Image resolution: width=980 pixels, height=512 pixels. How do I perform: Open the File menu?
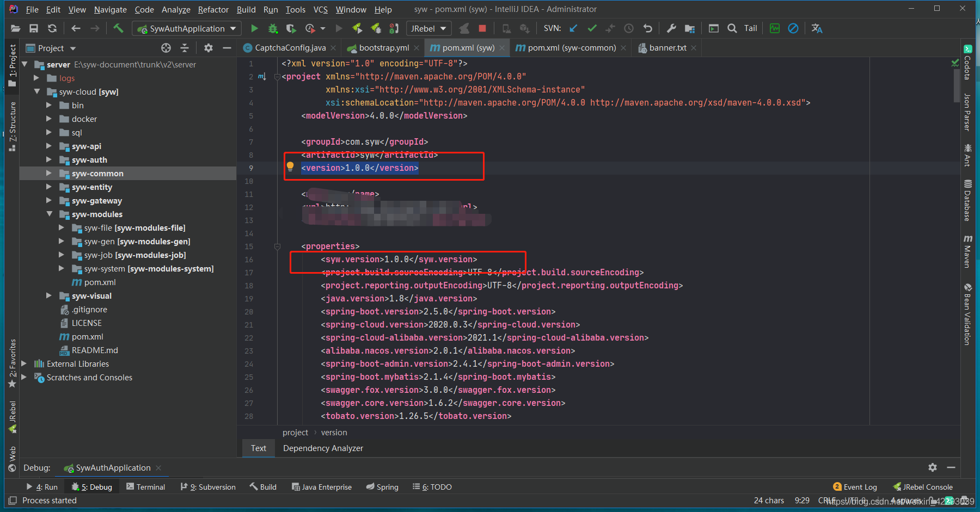pos(32,9)
